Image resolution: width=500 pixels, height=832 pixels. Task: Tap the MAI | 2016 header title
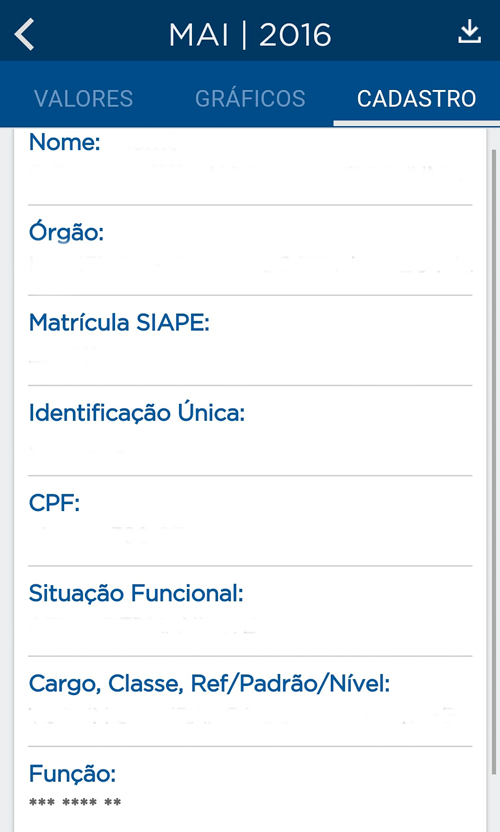[250, 35]
